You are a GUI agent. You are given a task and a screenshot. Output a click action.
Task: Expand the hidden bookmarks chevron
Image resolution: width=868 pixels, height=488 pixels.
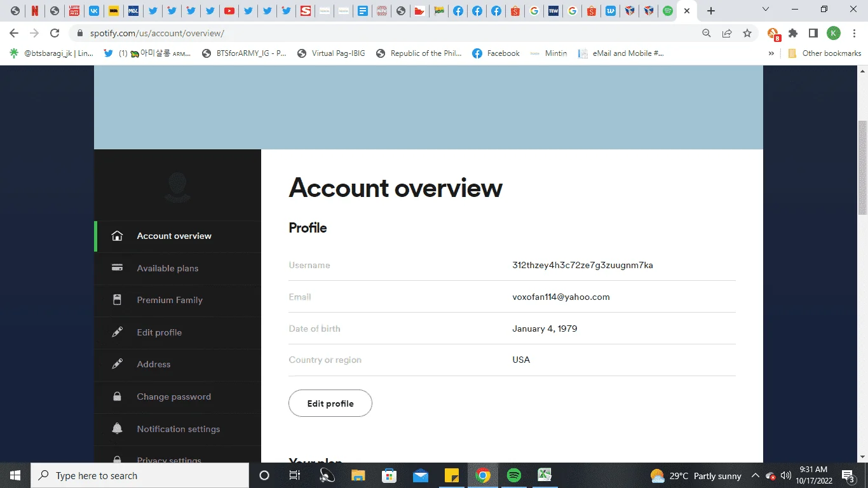click(x=771, y=53)
